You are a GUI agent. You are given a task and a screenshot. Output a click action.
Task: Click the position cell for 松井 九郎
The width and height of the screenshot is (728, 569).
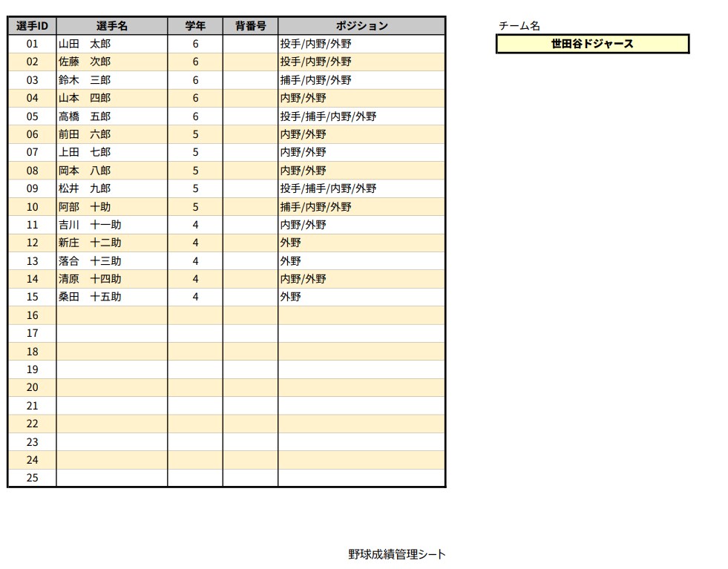point(361,189)
